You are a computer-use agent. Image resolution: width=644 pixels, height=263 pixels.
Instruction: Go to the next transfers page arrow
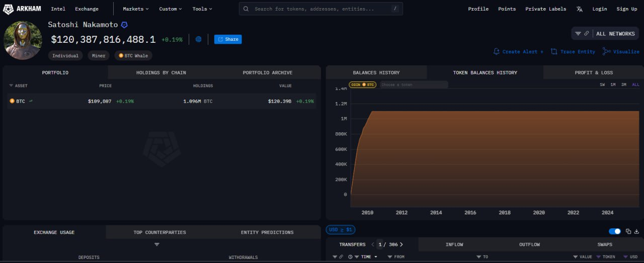click(401, 244)
